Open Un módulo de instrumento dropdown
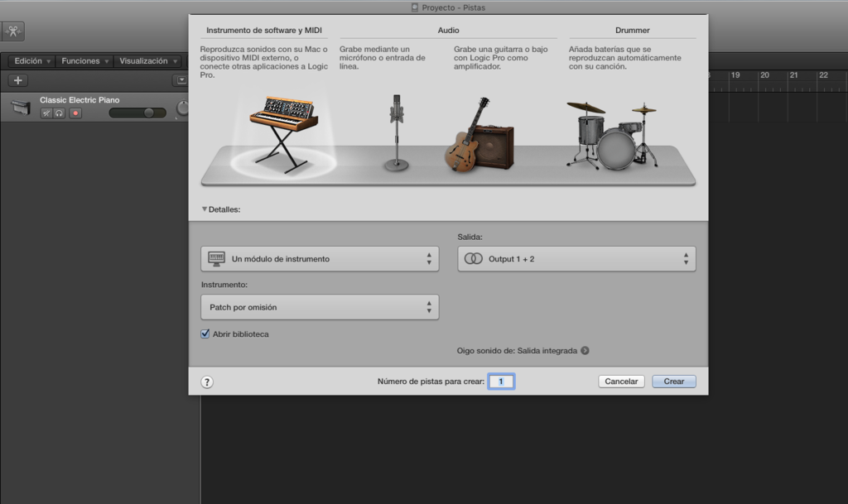The image size is (848, 504). click(x=320, y=259)
